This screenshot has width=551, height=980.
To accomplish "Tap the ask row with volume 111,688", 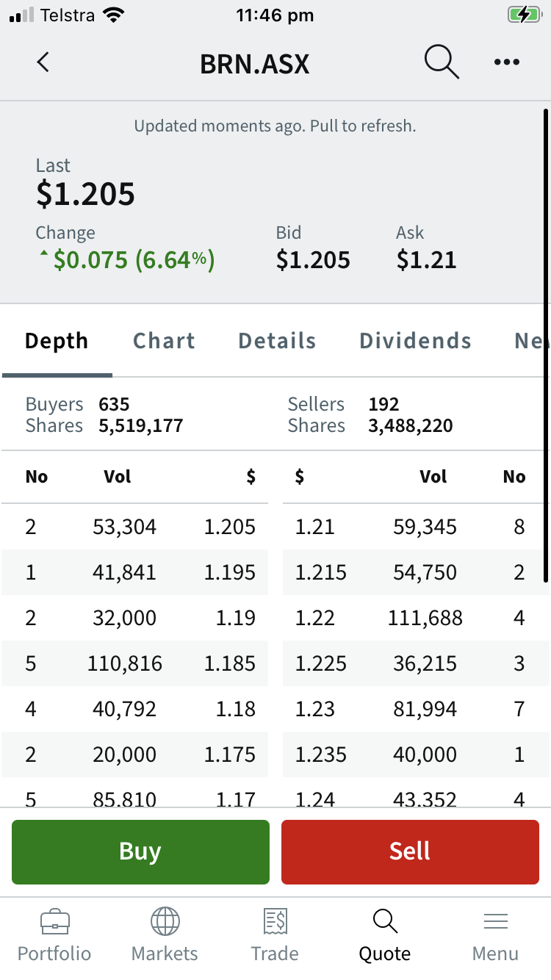I will tap(416, 618).
